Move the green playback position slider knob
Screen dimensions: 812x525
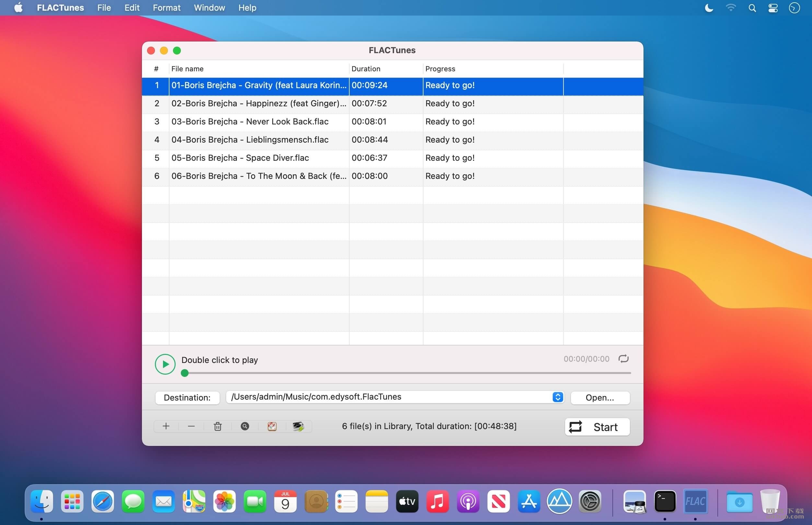pos(185,373)
